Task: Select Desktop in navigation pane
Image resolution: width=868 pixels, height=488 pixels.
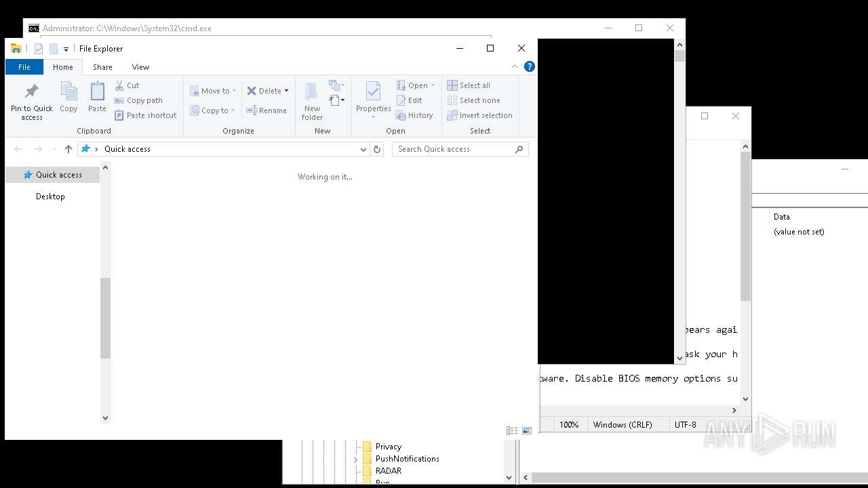Action: pyautogui.click(x=50, y=197)
